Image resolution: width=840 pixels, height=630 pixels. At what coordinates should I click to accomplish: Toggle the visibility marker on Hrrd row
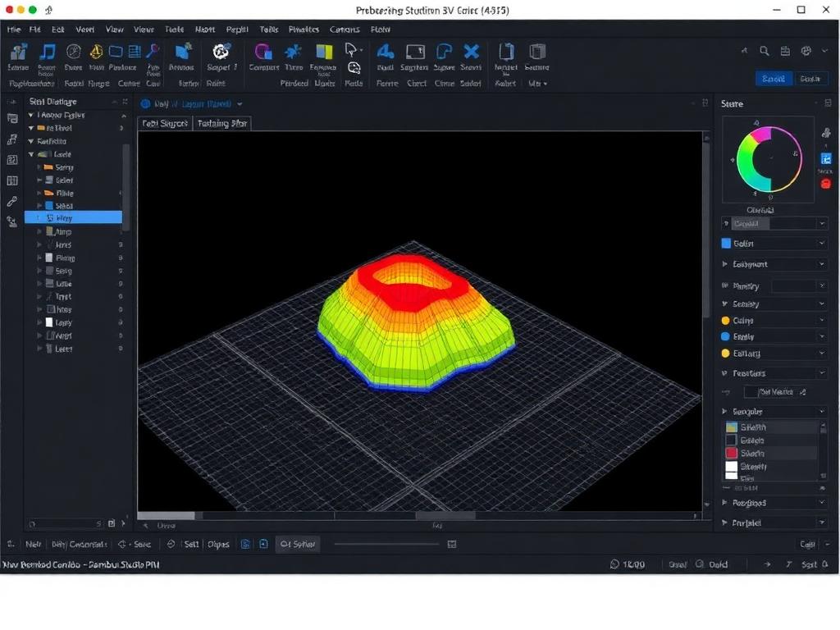tap(121, 244)
